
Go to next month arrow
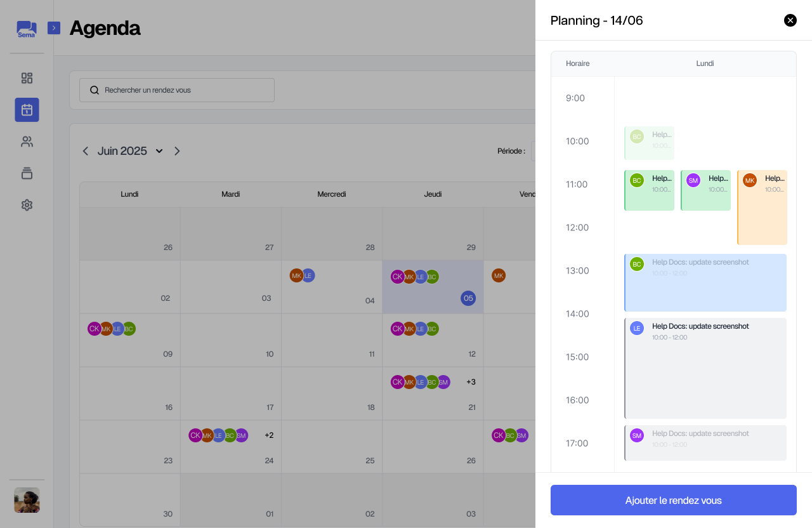(x=177, y=151)
